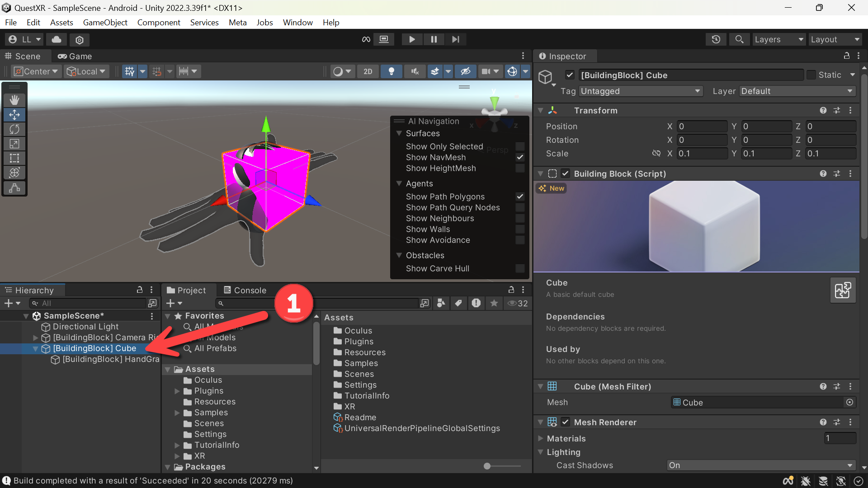868x488 pixels.
Task: Enable Show Only Selected checkbox
Action: coord(520,146)
